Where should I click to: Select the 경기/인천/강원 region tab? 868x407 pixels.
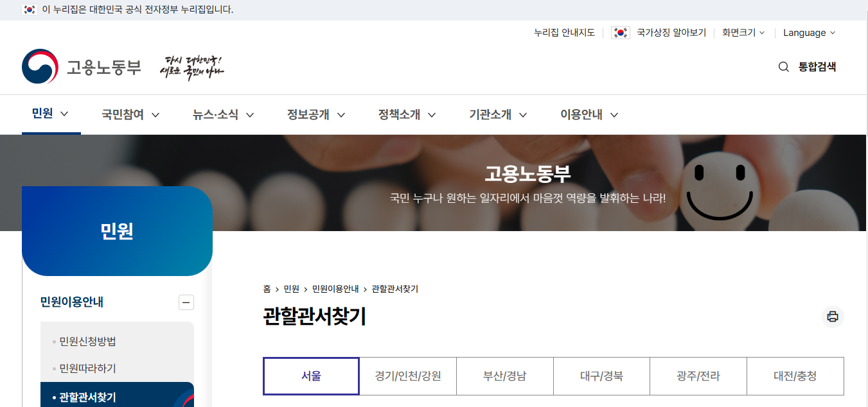(407, 376)
